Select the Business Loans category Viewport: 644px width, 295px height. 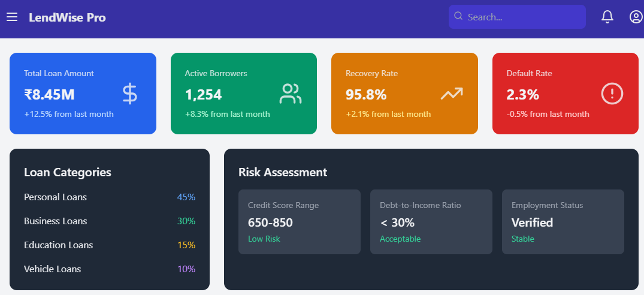[110, 221]
